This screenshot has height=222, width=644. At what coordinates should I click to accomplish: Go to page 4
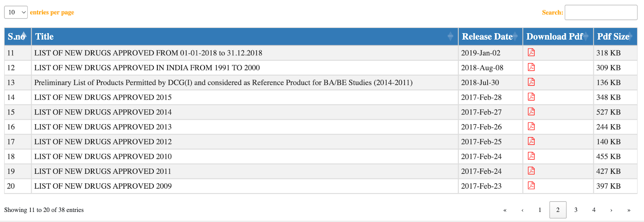(594, 210)
